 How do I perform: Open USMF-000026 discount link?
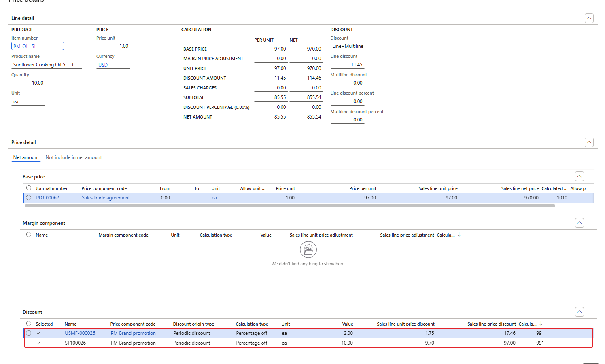click(80, 333)
